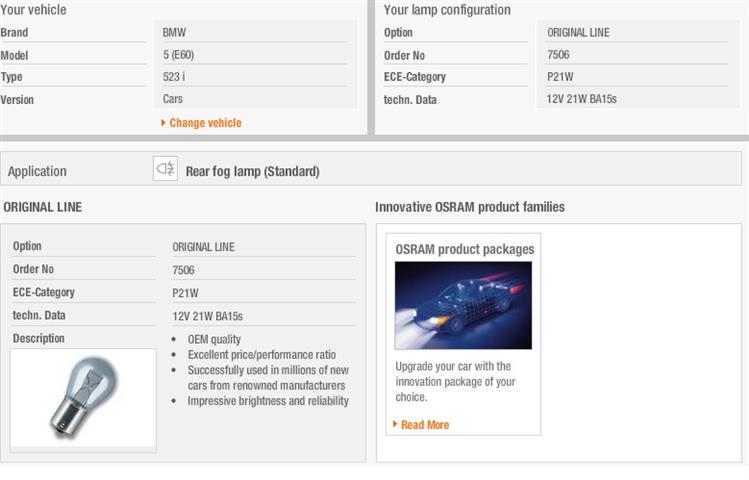Image resolution: width=749 pixels, height=480 pixels.
Task: Click the OSRAM product packages title
Action: pos(464,249)
